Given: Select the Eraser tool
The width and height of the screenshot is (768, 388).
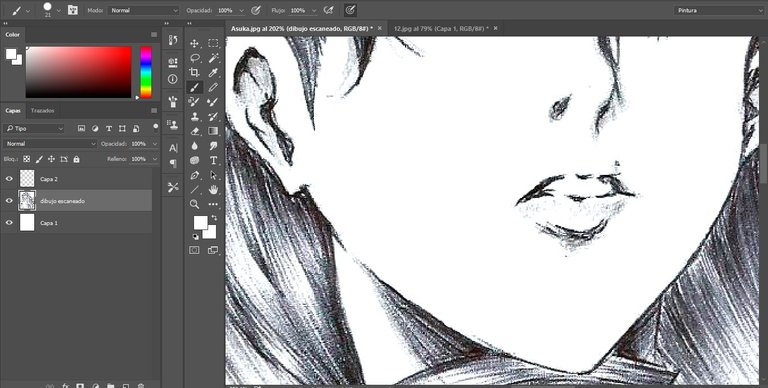Looking at the screenshot, I should 194,131.
